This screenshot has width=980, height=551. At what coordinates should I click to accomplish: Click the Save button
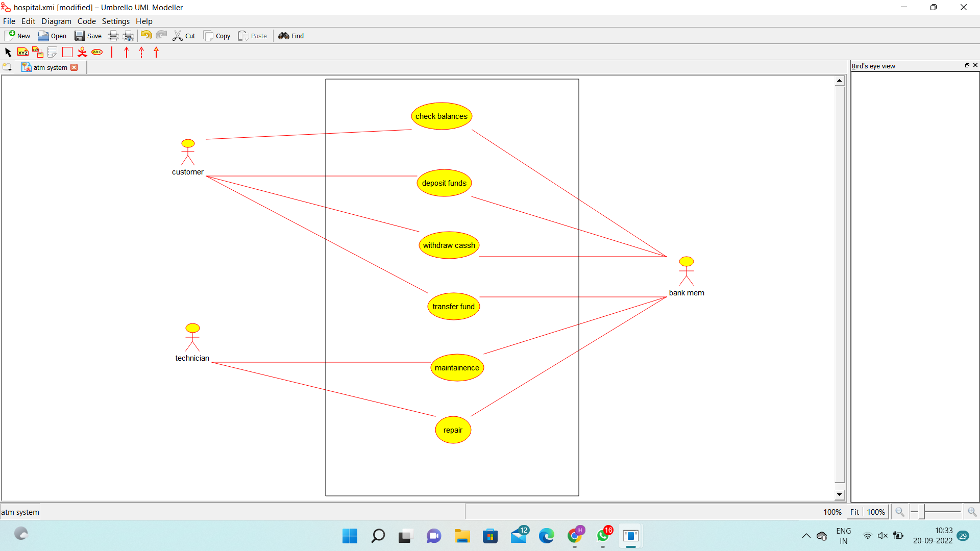(88, 36)
